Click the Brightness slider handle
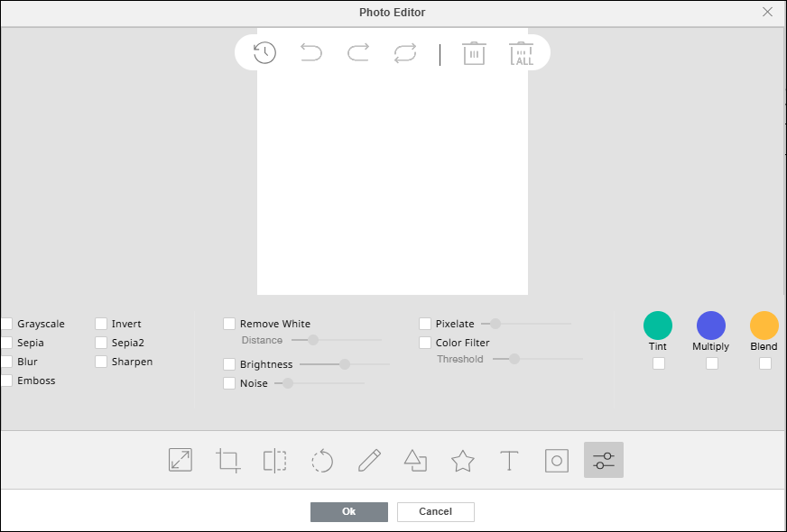 (x=345, y=364)
